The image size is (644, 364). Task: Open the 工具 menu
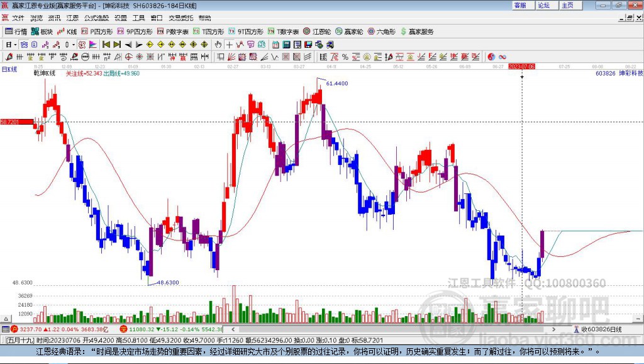(x=139, y=18)
